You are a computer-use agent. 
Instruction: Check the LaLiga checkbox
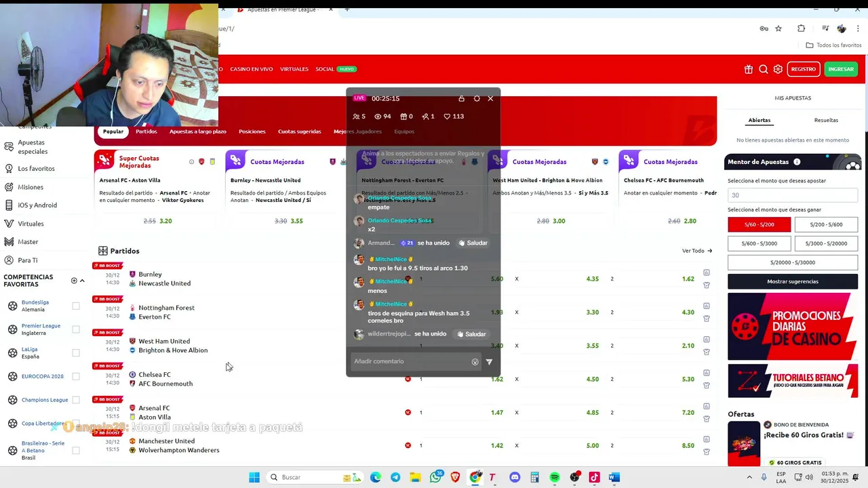click(x=76, y=352)
